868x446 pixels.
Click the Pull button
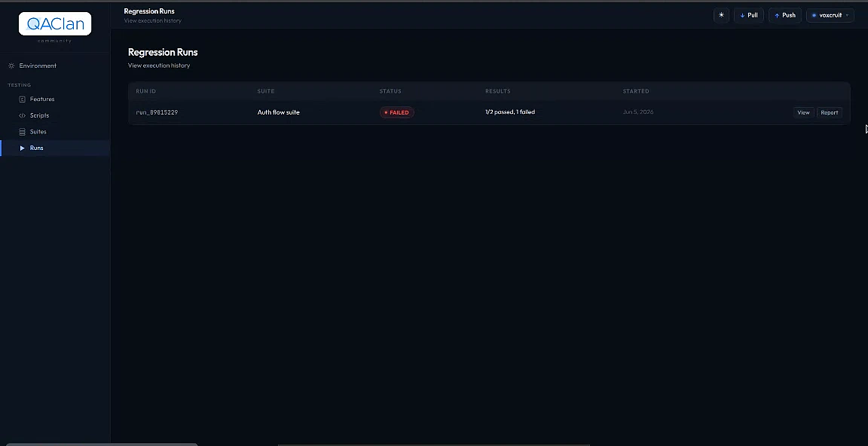pyautogui.click(x=749, y=16)
